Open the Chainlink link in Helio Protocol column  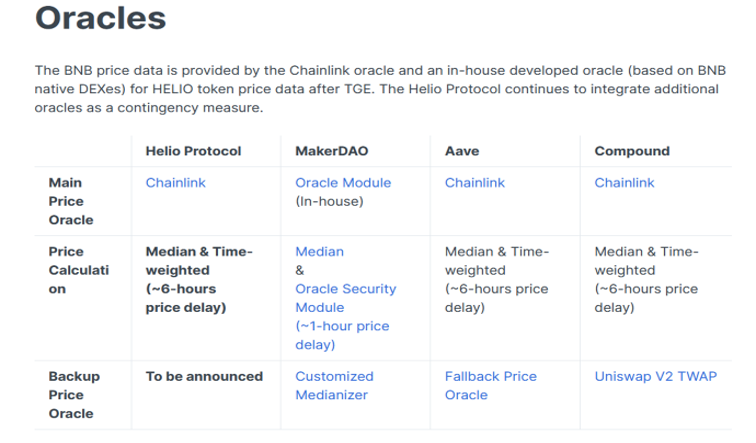[x=175, y=183]
